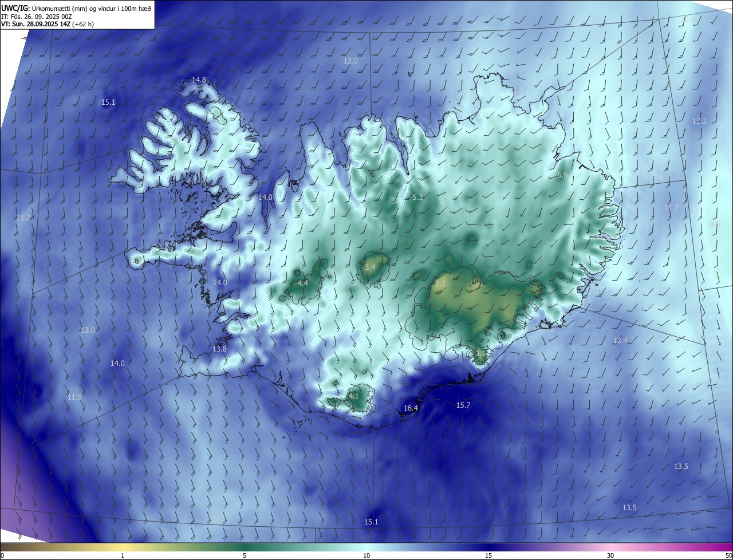
Task: Click the faint 10.0 value label
Action: click(687, 19)
